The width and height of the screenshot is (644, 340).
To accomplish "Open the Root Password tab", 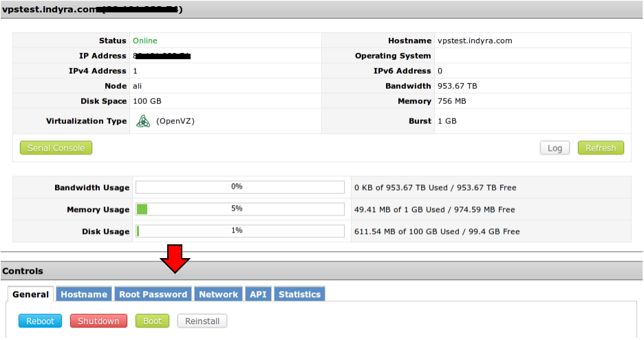I will click(x=153, y=294).
